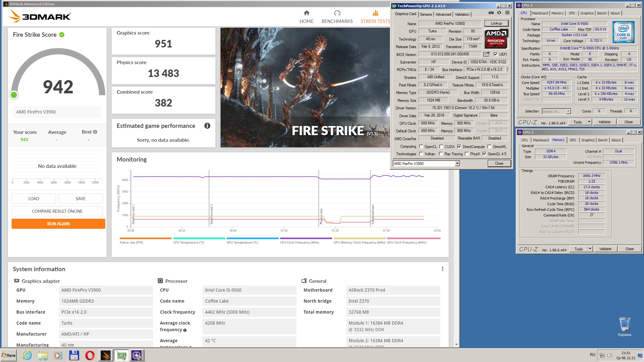Open Internet Explorer from taskbar
Screen dimensions: 644x362
click(27, 355)
